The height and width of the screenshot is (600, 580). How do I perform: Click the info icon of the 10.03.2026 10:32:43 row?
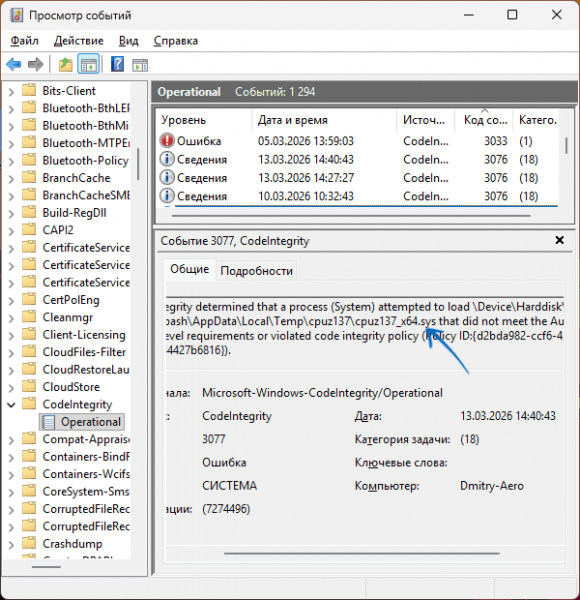coord(167,196)
